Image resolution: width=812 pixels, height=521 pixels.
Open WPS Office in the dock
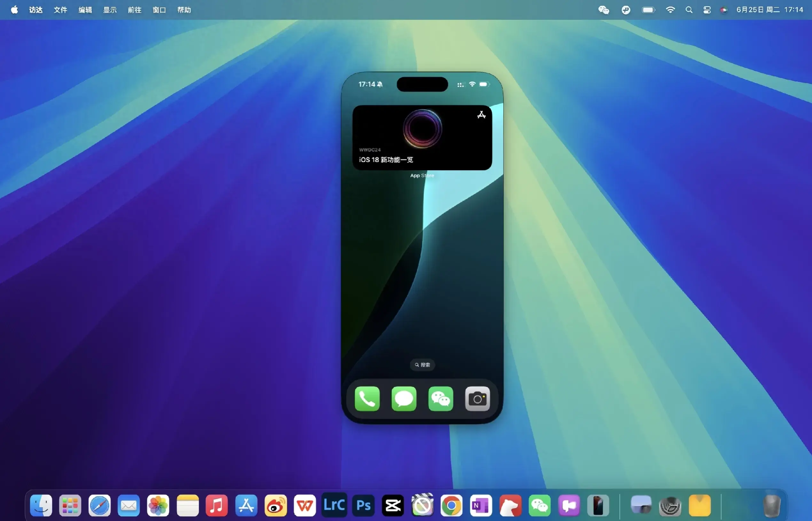[x=304, y=505]
